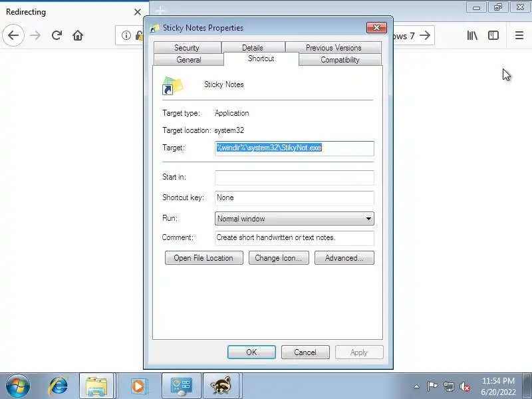Toggle the browser sidebar icon
532x399 pixels.
point(493,35)
